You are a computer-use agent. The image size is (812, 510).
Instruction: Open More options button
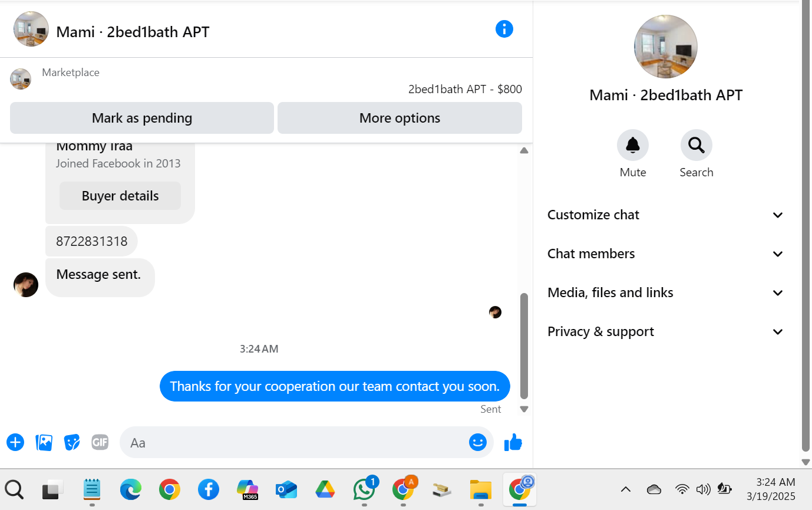point(400,118)
